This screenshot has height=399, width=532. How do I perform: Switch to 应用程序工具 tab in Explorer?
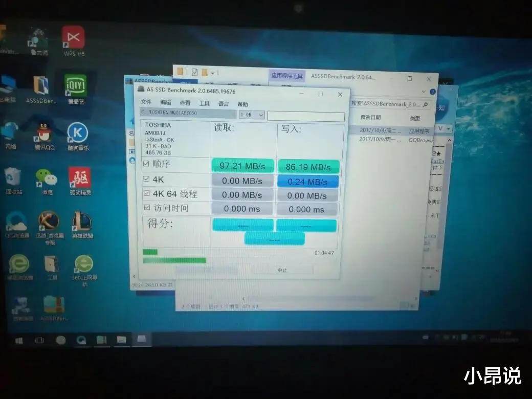pos(286,76)
